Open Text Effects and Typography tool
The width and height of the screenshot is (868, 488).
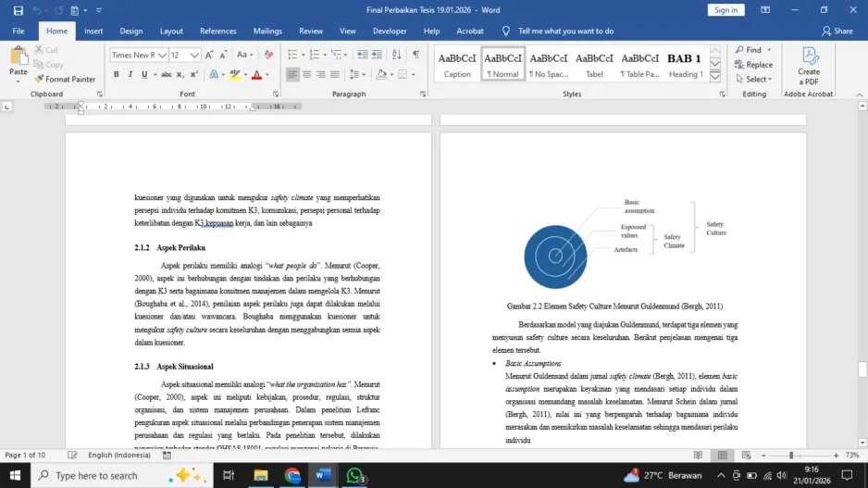pyautogui.click(x=214, y=74)
